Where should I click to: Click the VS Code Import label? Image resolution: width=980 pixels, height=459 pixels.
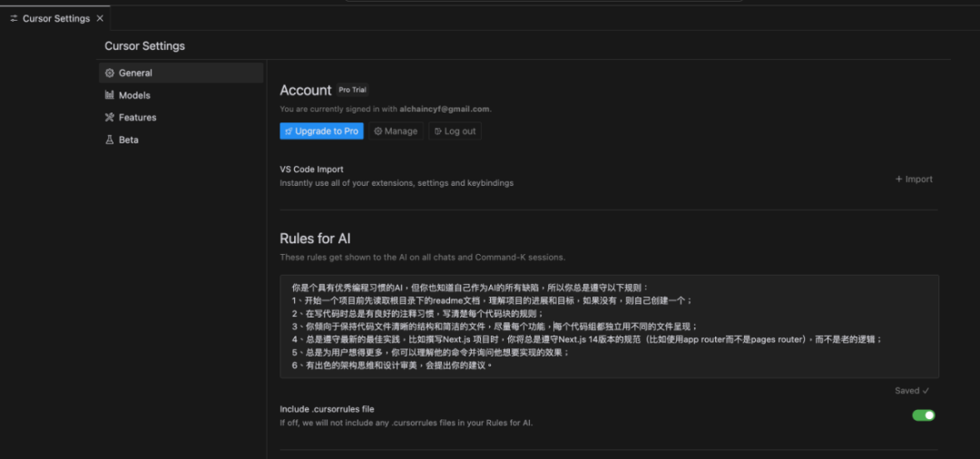pyautogui.click(x=312, y=170)
